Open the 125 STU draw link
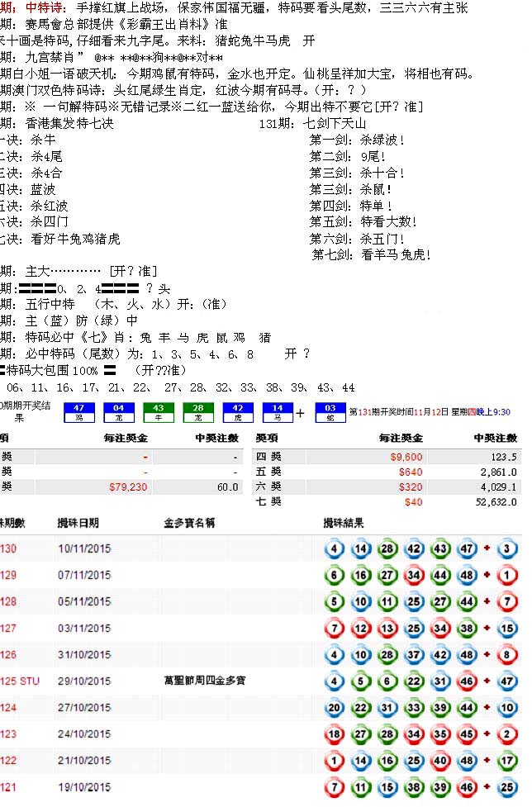 (x=19, y=681)
